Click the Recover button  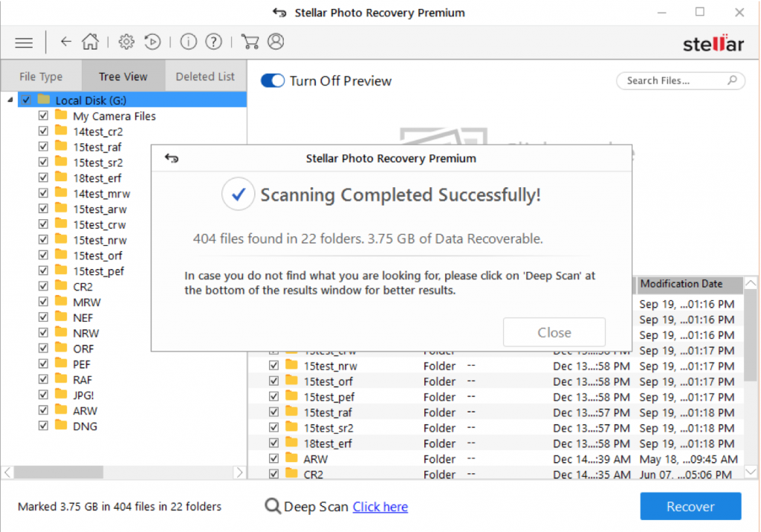pos(690,506)
